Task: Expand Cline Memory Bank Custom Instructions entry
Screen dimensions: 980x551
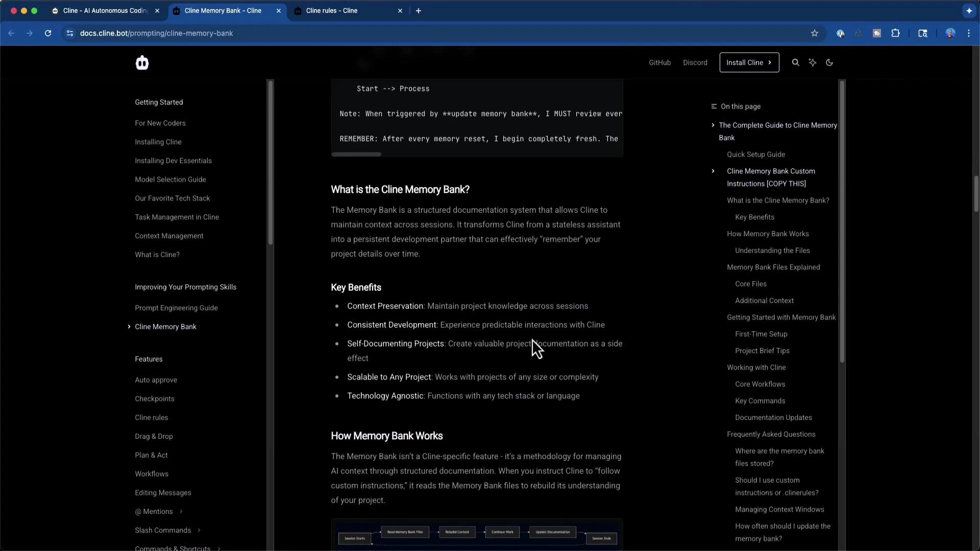Action: [713, 171]
